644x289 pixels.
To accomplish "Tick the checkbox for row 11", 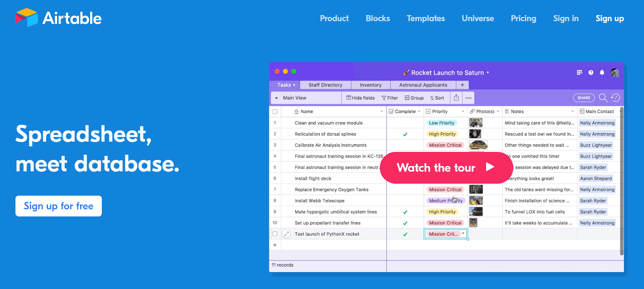I will click(x=275, y=234).
